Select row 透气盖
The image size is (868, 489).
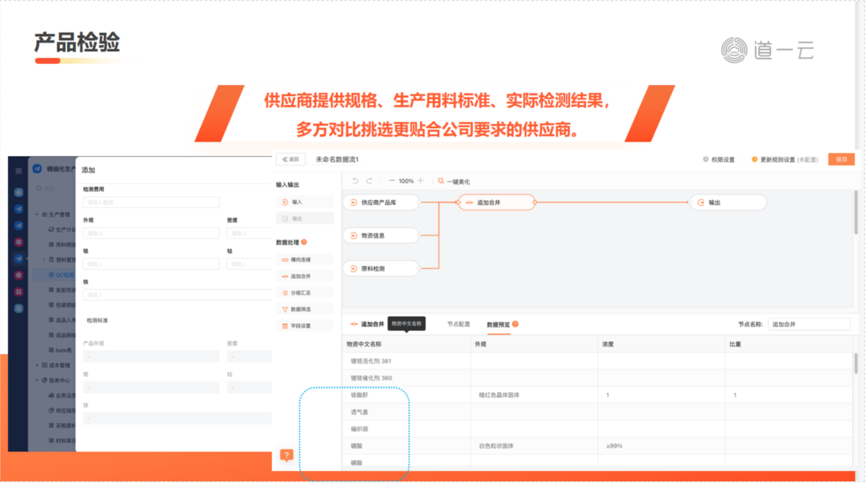coord(598,412)
